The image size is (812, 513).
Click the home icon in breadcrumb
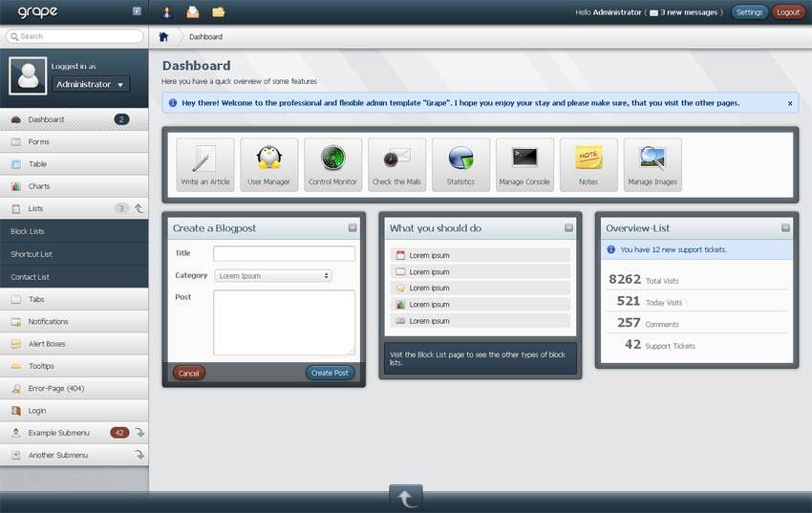pyautogui.click(x=163, y=36)
